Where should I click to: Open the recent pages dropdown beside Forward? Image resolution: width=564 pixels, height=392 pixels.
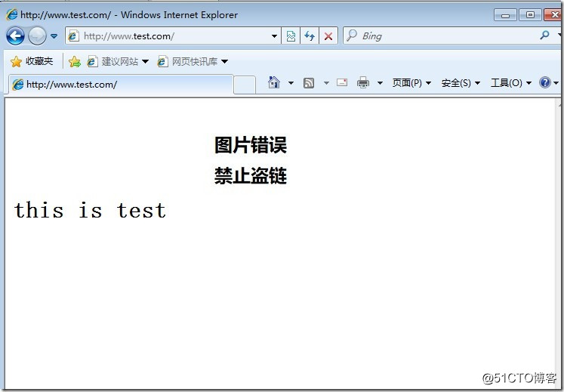[x=54, y=36]
